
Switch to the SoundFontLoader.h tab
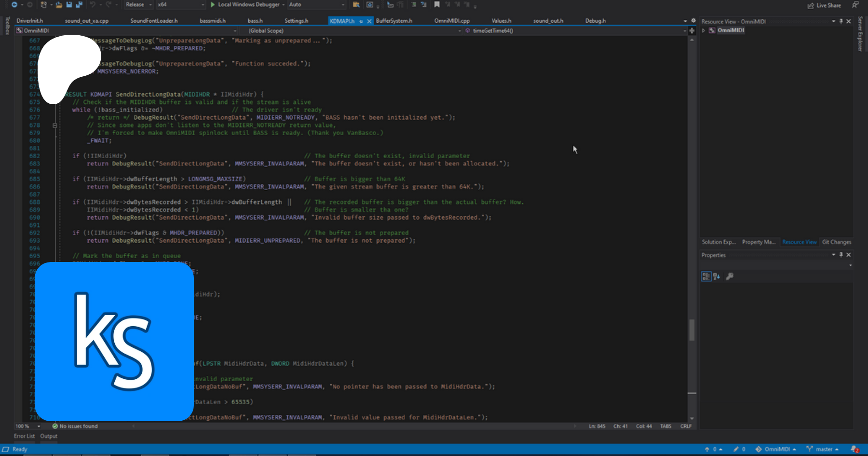pos(154,21)
